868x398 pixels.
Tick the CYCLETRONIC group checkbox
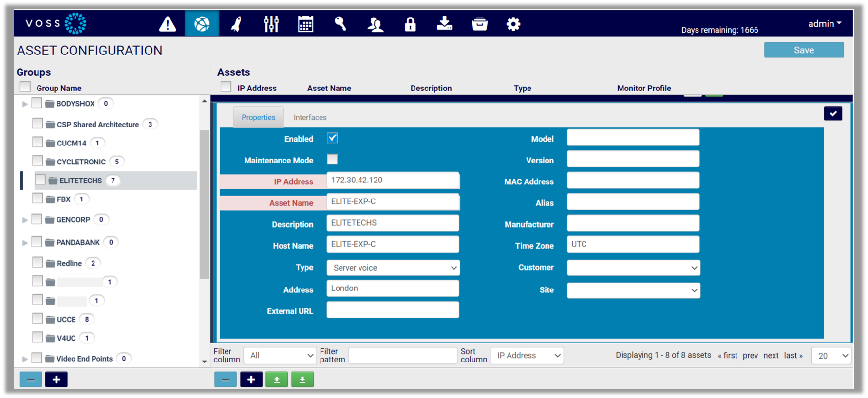(x=38, y=161)
